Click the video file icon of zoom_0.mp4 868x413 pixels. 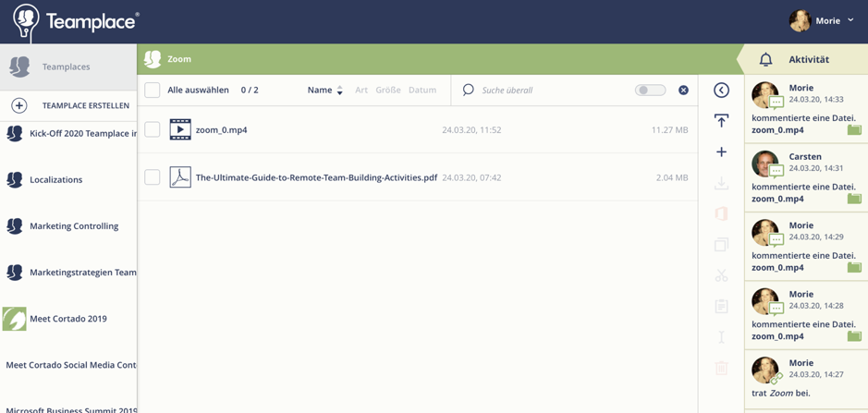180,129
